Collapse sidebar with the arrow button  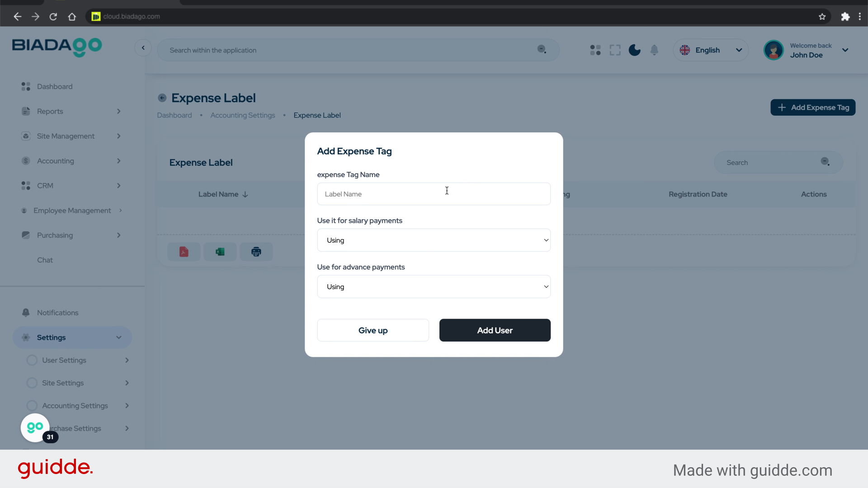143,48
